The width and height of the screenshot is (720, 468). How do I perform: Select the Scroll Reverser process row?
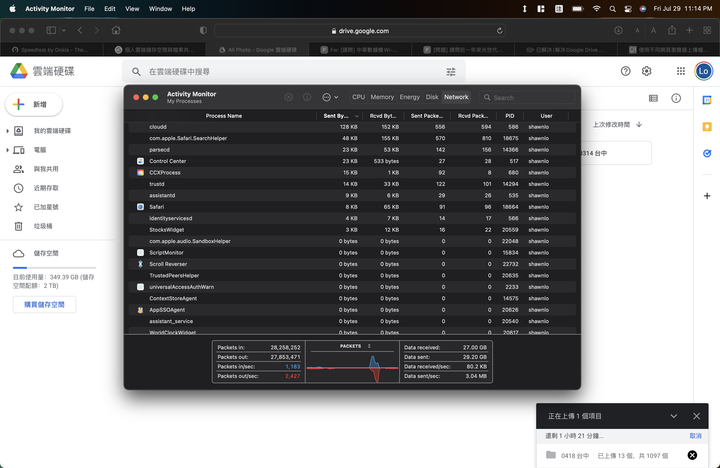[352, 264]
